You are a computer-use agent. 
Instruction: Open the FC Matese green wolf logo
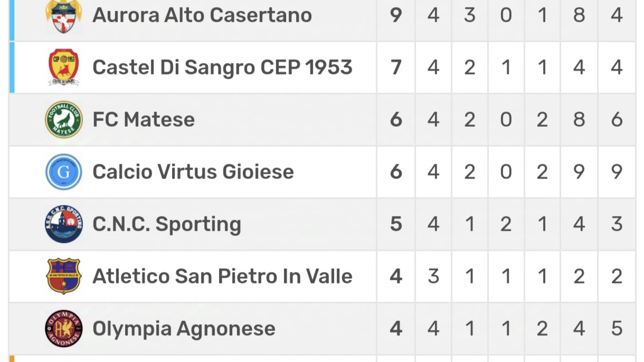pos(64,120)
